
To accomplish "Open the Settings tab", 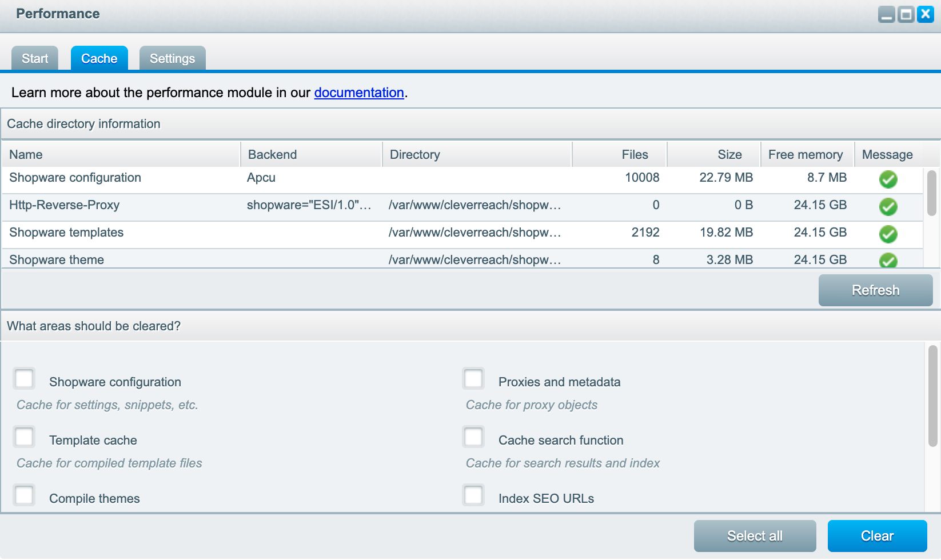I will tap(172, 58).
